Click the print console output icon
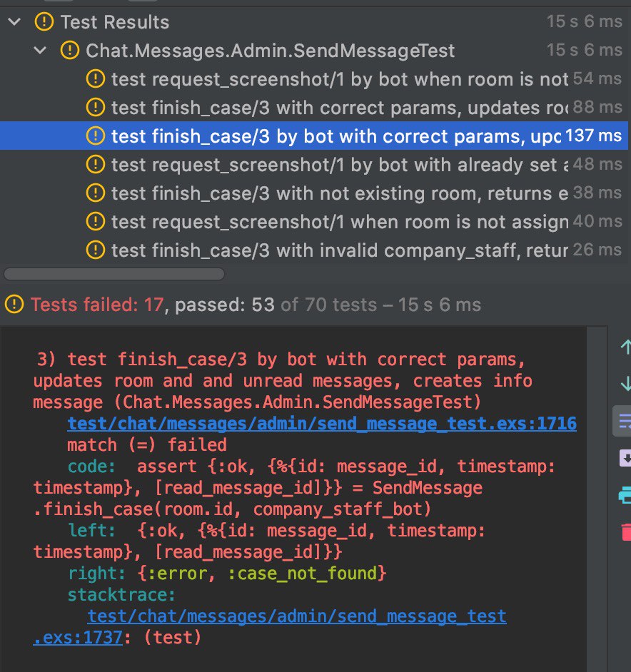 (x=625, y=495)
